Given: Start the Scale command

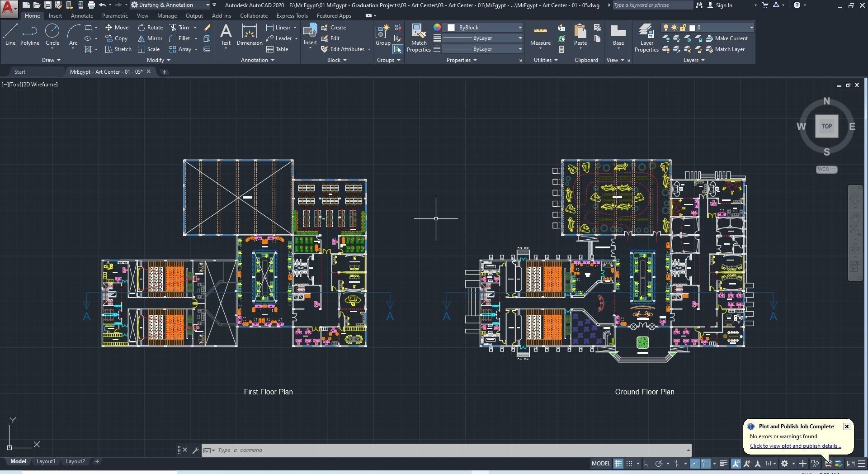Looking at the screenshot, I should pyautogui.click(x=149, y=49).
